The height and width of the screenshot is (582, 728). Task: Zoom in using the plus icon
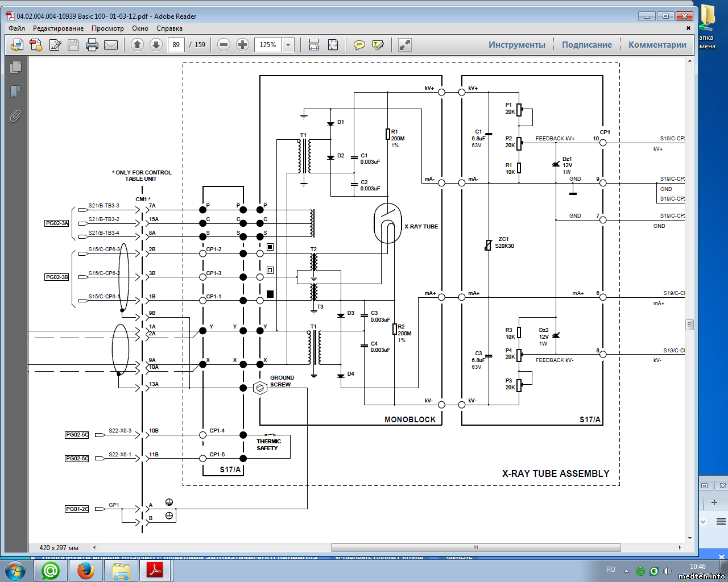pos(243,45)
